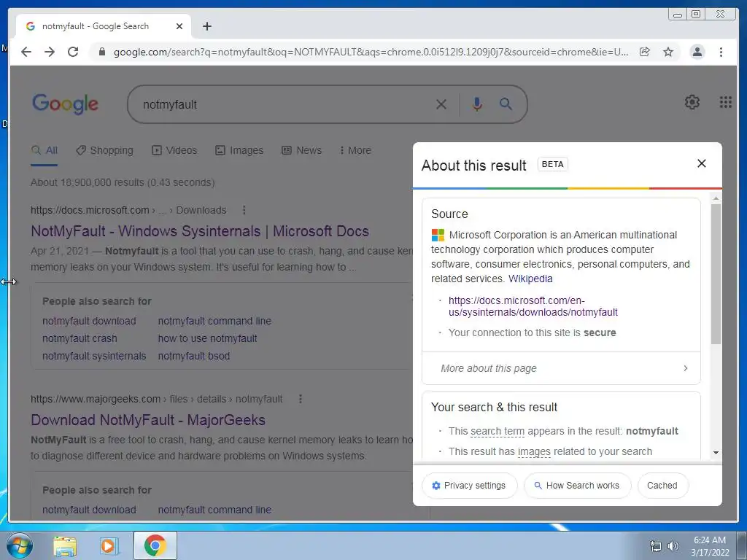747x560 pixels.
Task: View site information padlock icon
Action: pos(101,52)
